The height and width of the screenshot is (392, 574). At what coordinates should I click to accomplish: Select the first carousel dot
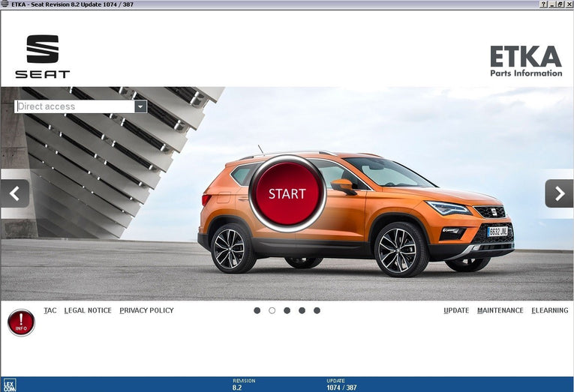click(257, 310)
